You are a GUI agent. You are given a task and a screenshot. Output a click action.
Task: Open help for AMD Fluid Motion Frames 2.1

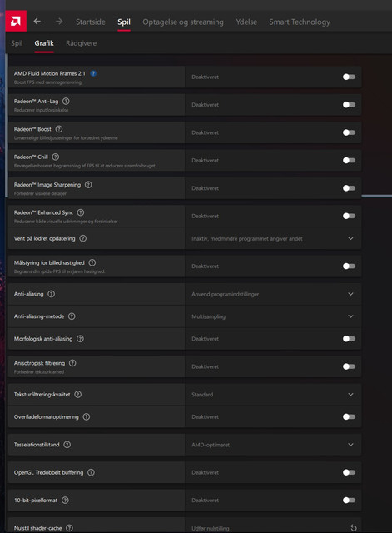click(x=93, y=73)
